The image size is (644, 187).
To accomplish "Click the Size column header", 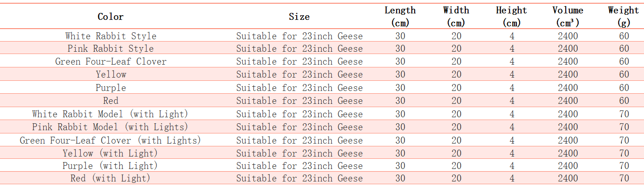I will (x=299, y=17).
